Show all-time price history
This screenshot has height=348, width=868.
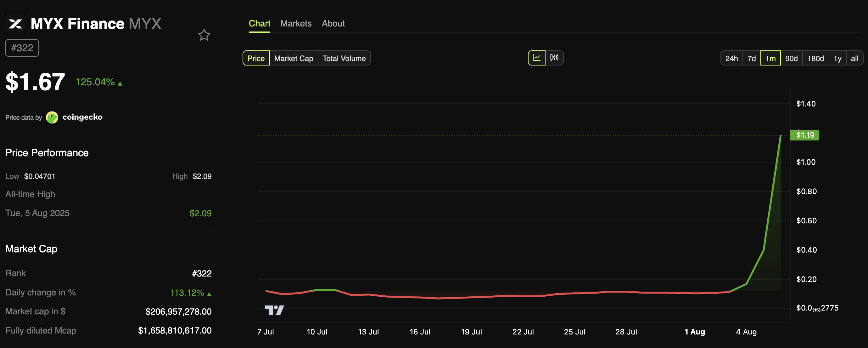(854, 58)
